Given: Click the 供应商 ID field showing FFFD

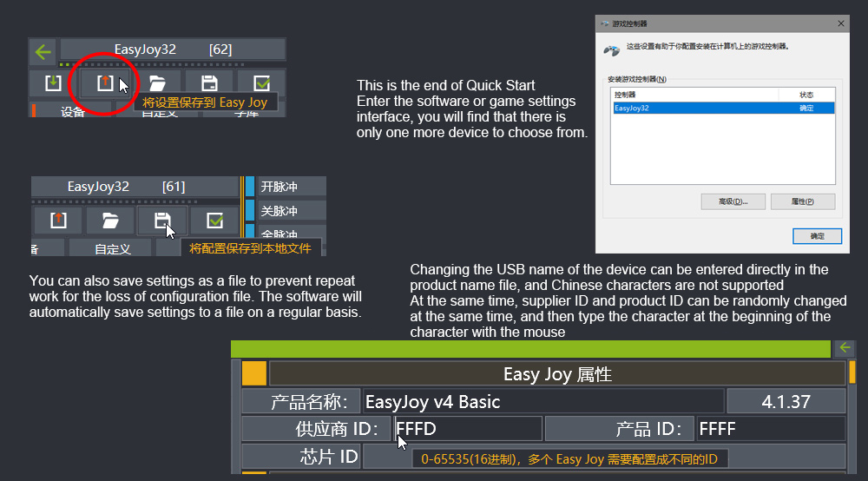Looking at the screenshot, I should [x=469, y=429].
